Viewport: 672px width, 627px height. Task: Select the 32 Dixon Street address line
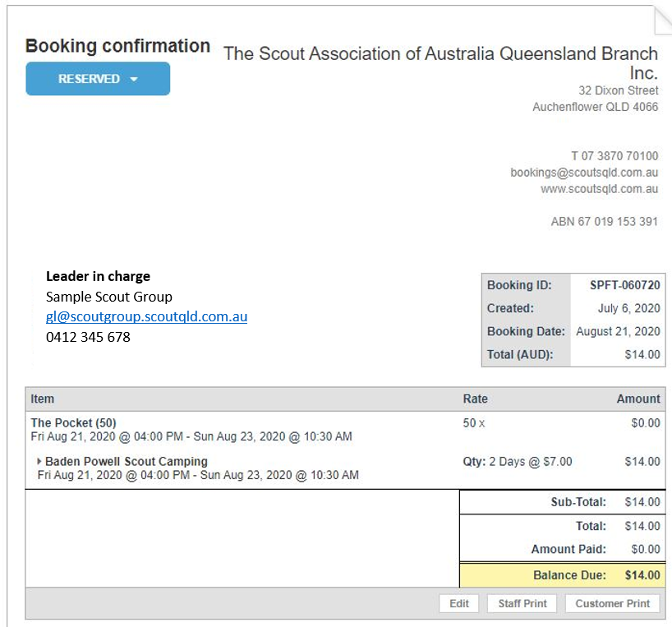click(x=619, y=90)
